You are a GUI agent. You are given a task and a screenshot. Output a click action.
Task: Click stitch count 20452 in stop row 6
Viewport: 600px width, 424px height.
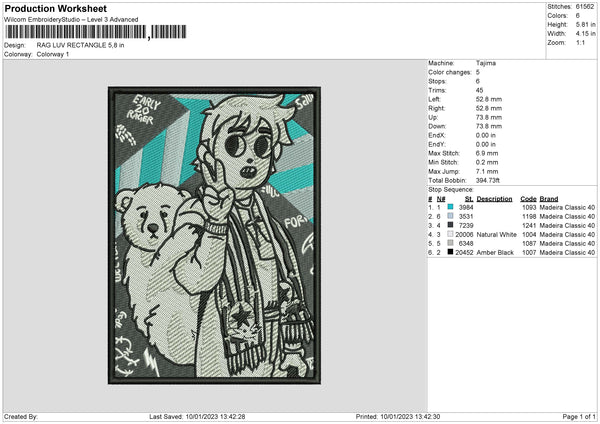pos(464,253)
